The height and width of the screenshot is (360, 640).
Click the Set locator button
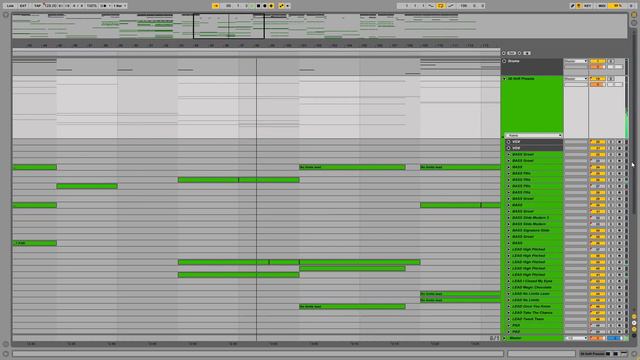(511, 53)
